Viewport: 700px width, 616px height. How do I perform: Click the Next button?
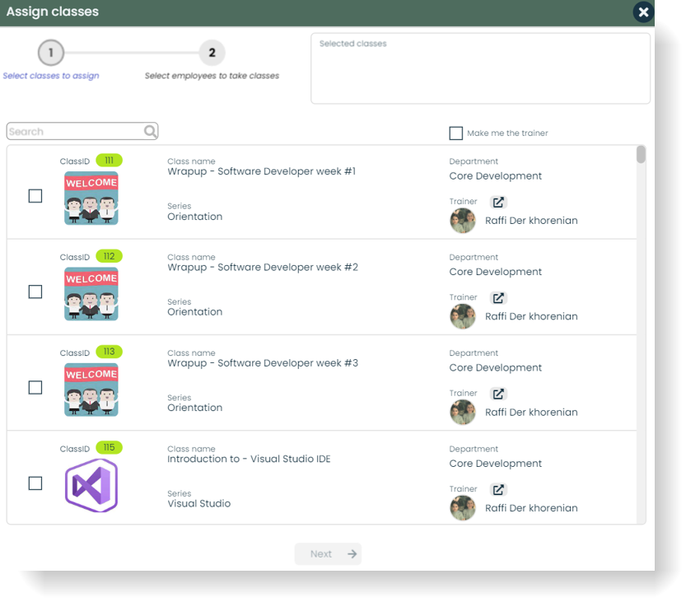[x=328, y=554]
